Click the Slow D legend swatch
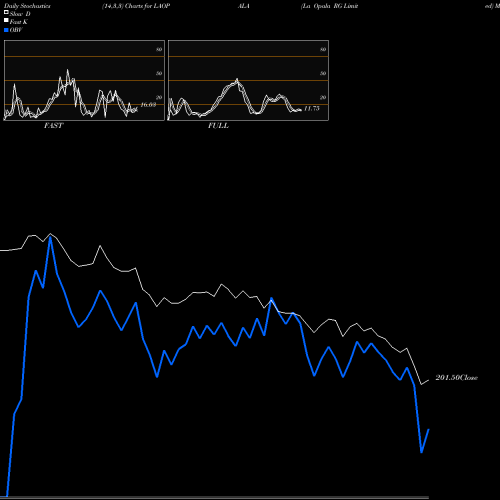Viewport: 500px width, 500px height. (x=6, y=12)
